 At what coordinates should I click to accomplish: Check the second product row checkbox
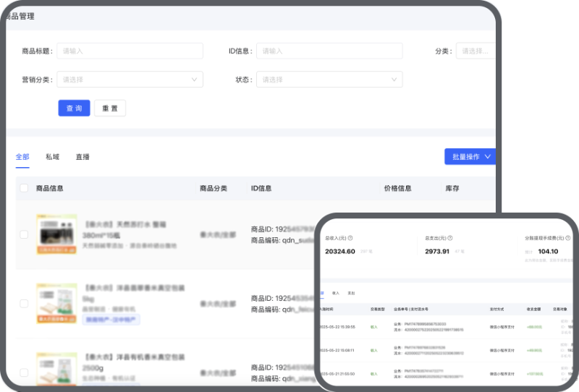(24, 304)
